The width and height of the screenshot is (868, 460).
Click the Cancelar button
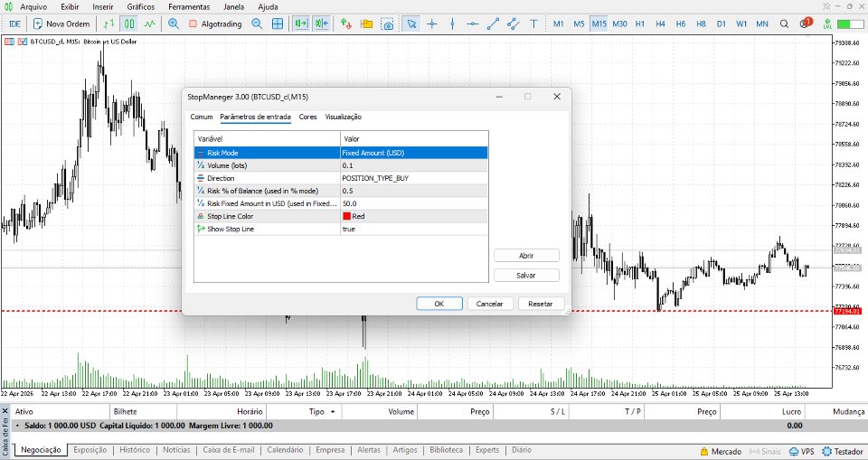[490, 304]
